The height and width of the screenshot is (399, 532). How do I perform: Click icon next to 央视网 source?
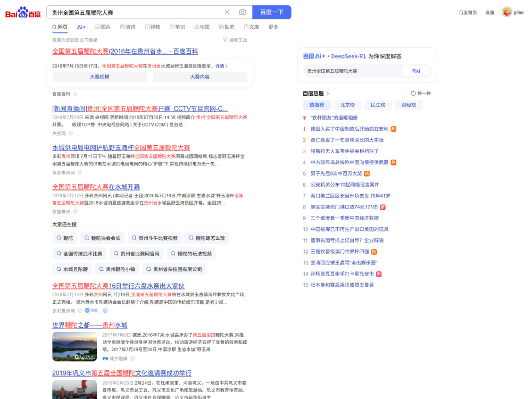coord(71,134)
